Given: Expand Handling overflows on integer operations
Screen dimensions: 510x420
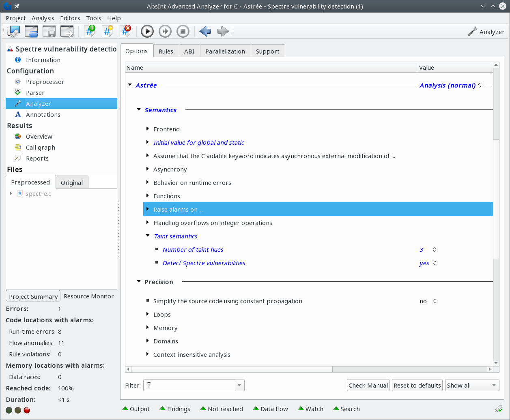Looking at the screenshot, I should [x=148, y=223].
